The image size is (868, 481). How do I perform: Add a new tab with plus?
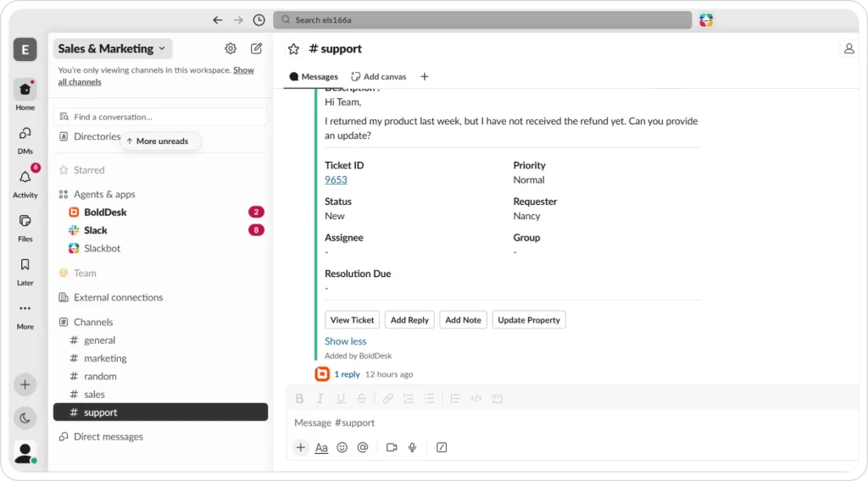click(x=425, y=77)
